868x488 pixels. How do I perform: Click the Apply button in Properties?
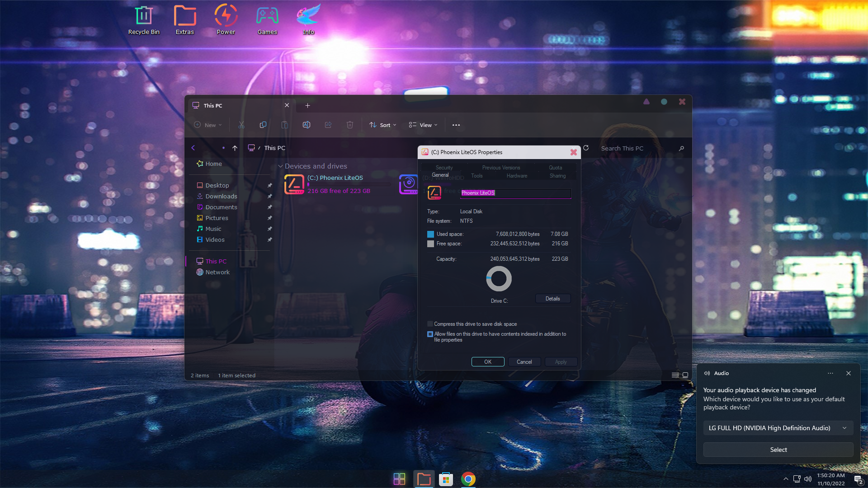point(561,362)
